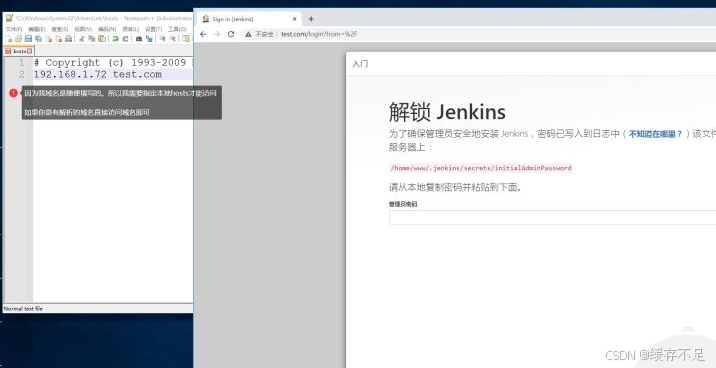716x368 pixels.
Task: Click the Copy icon in Notepad++ toolbar
Action: click(92, 39)
